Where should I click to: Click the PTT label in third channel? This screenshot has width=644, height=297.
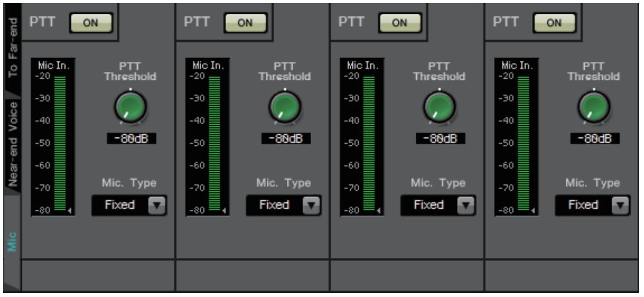(x=351, y=22)
